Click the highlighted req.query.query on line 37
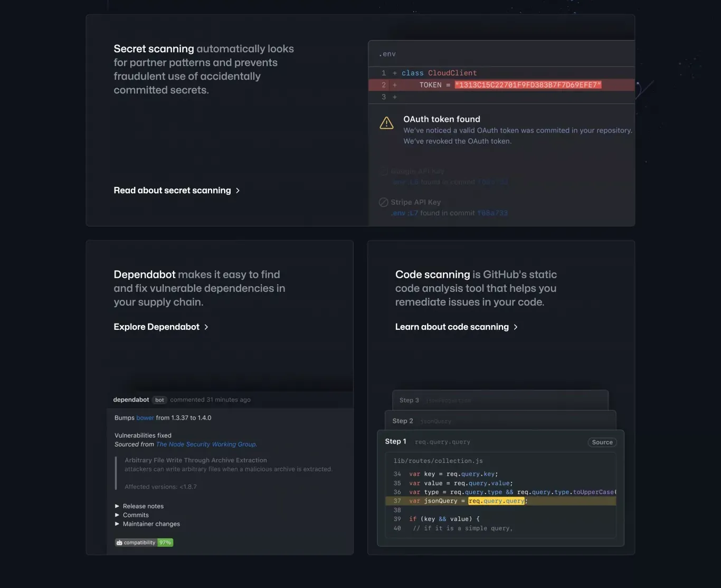Image resolution: width=721 pixels, height=588 pixels. click(x=497, y=501)
